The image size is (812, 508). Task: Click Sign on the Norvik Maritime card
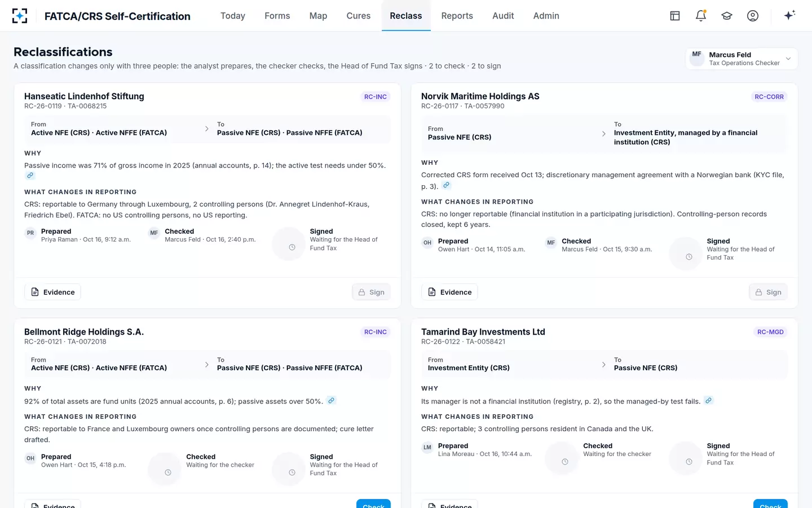pos(768,292)
